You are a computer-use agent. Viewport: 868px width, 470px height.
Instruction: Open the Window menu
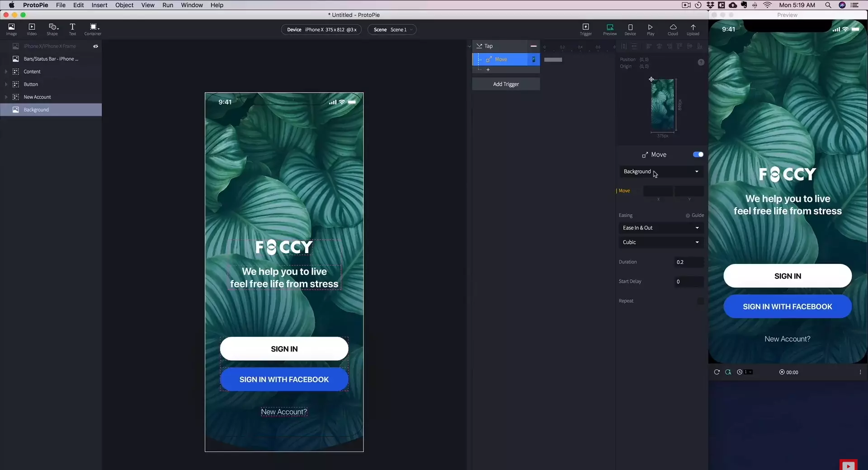point(192,5)
